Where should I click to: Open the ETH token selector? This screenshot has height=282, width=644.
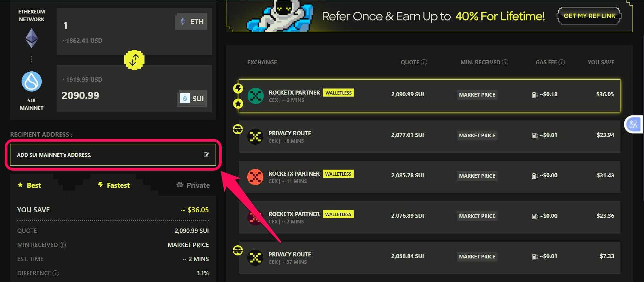pyautogui.click(x=191, y=22)
